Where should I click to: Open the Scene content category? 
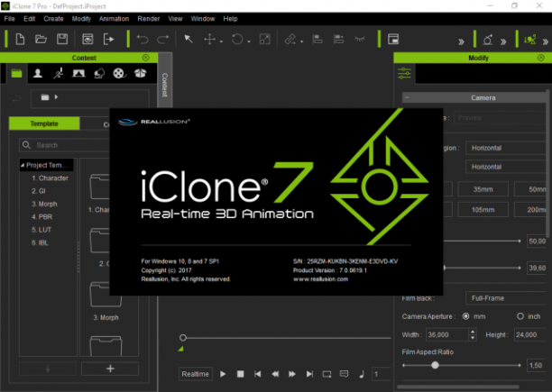pos(78,74)
